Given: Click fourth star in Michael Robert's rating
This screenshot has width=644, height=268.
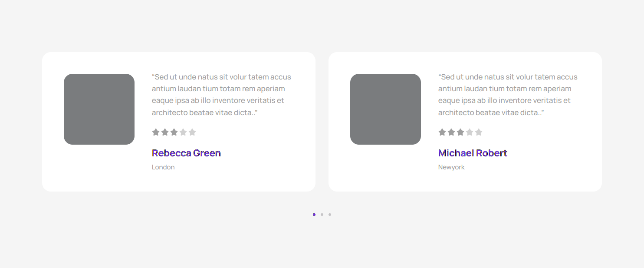Looking at the screenshot, I should (470, 132).
